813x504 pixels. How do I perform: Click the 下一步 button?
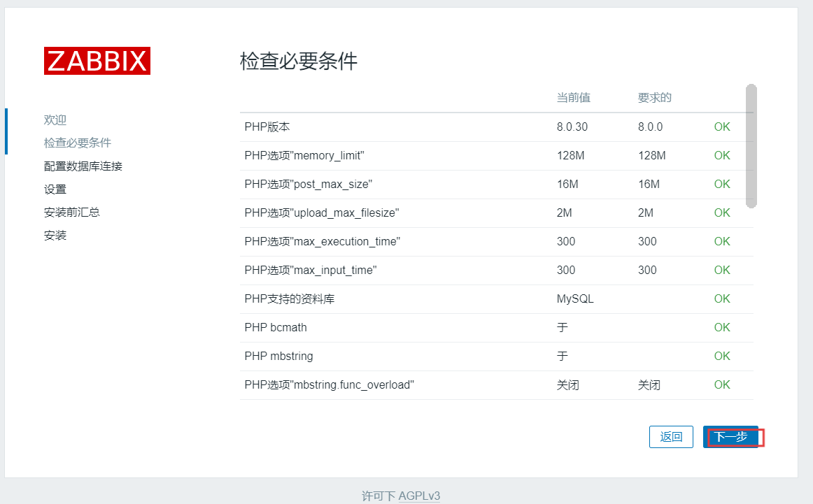coord(730,437)
